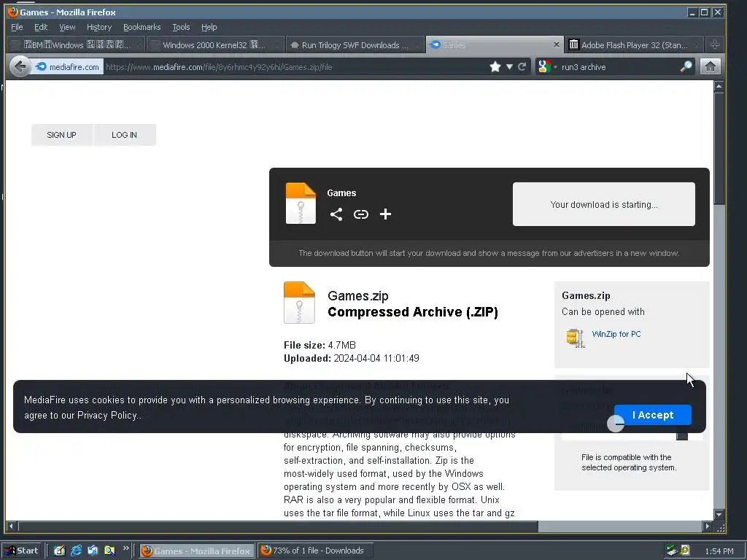Click the second system tray icon
747x560 pixels.
click(x=685, y=551)
